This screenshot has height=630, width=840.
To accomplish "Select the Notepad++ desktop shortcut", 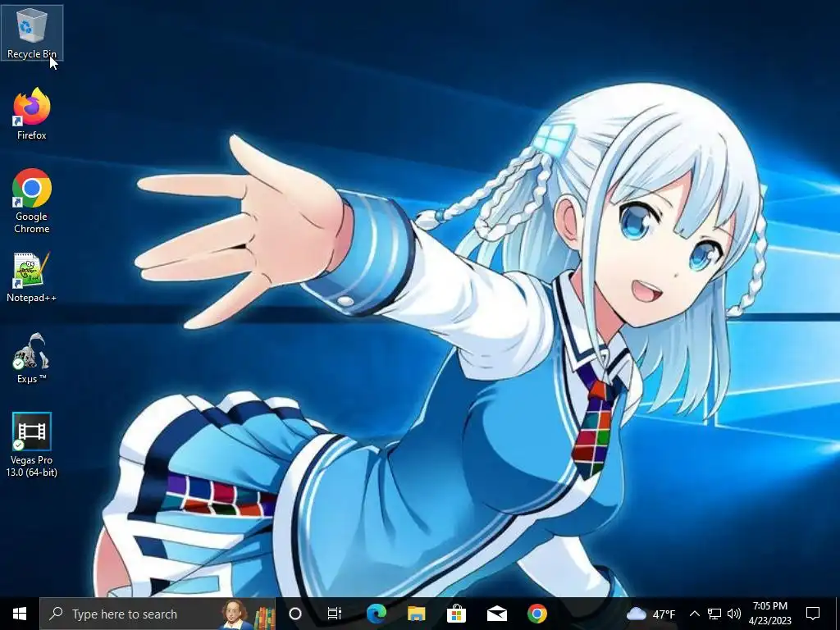I will pyautogui.click(x=32, y=277).
